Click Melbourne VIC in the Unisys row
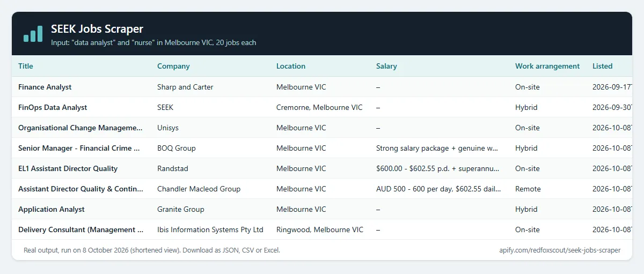644x274 pixels. click(x=301, y=128)
